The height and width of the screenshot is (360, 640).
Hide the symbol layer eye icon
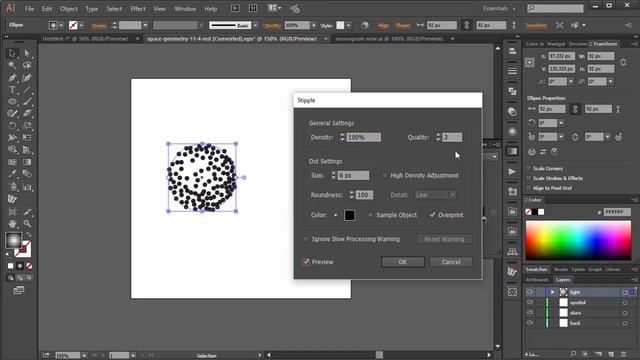click(x=530, y=302)
